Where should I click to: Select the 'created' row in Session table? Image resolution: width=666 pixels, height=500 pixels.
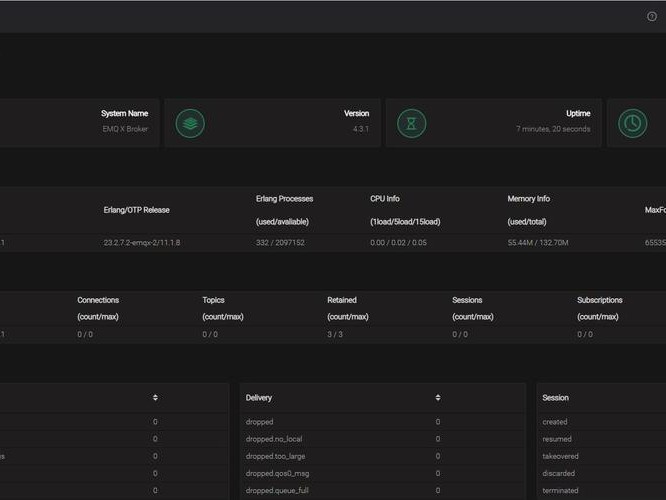[601, 422]
